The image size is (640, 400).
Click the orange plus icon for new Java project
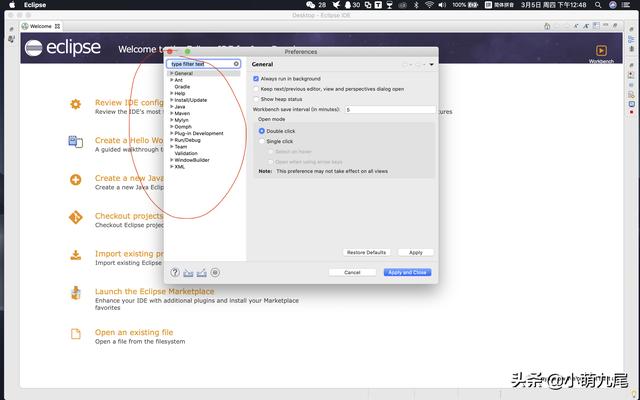click(76, 180)
